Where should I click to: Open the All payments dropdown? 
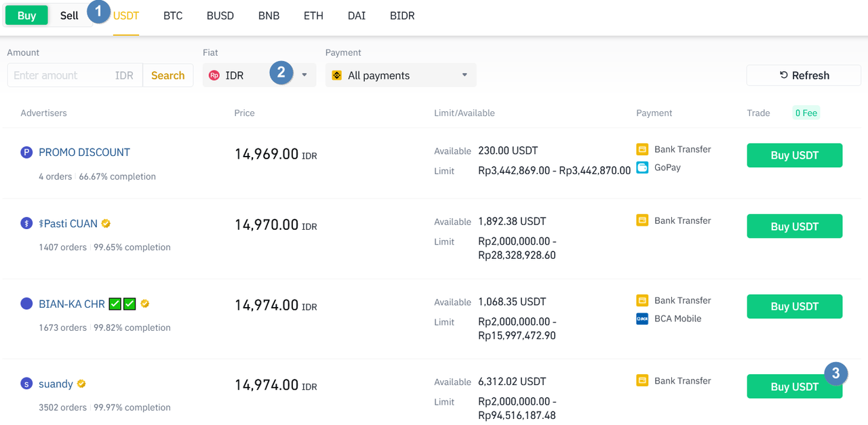pyautogui.click(x=401, y=75)
